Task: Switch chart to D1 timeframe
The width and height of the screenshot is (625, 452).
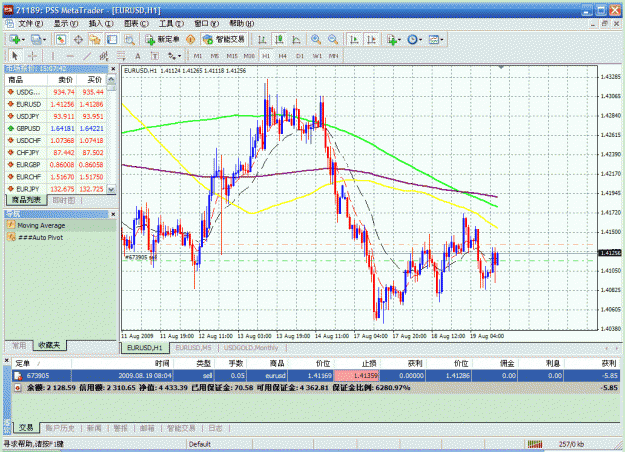Action: point(300,56)
